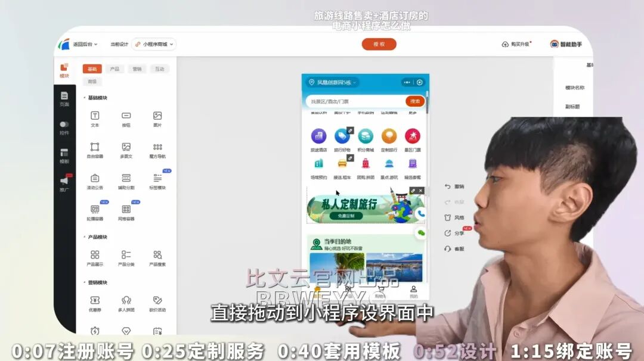Click the floating WeChat icon
Screen dimensions: 644x361
coord(421,233)
